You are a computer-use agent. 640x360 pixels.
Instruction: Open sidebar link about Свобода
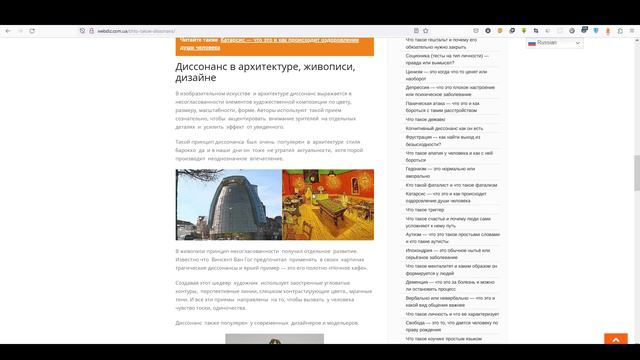click(x=451, y=326)
